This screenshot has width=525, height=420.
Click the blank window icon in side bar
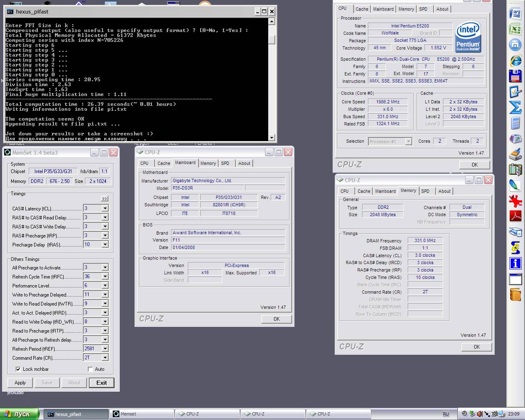pos(515,279)
